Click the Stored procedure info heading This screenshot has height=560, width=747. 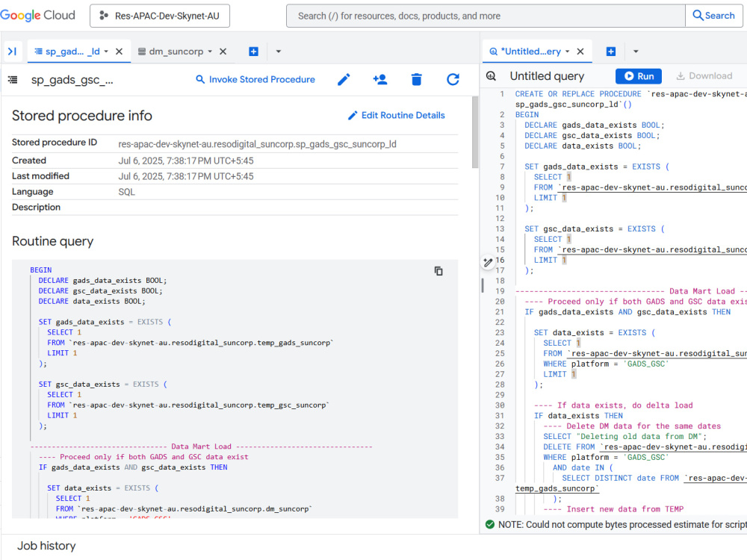[x=82, y=116]
